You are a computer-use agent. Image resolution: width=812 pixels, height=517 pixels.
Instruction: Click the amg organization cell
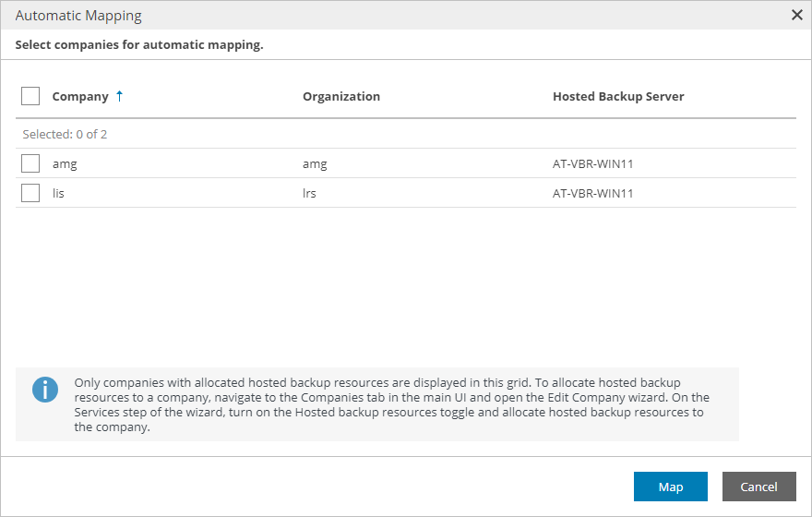tap(315, 164)
